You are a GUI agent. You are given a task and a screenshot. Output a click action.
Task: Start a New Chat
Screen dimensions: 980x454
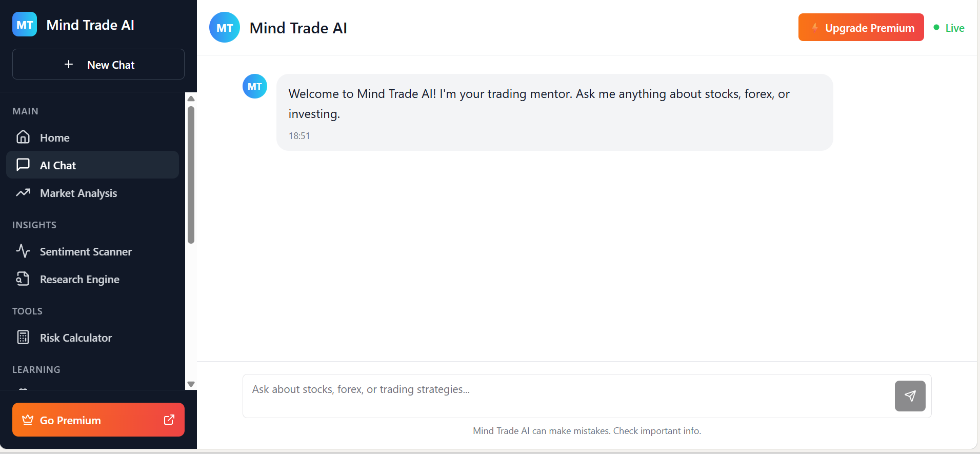[x=98, y=64]
